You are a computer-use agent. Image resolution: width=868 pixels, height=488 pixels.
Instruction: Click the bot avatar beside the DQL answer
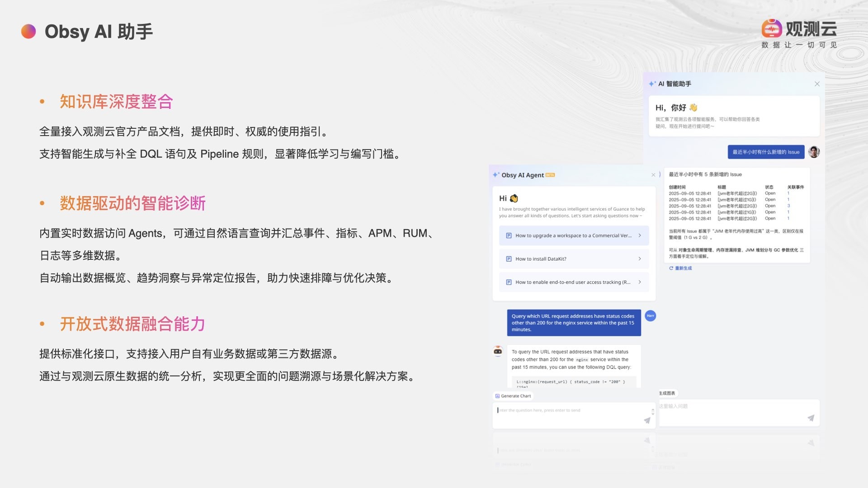tap(498, 351)
